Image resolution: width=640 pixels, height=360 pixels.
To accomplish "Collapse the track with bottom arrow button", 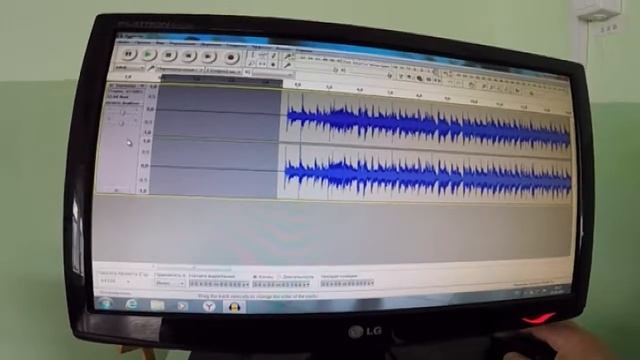I will 116,189.
